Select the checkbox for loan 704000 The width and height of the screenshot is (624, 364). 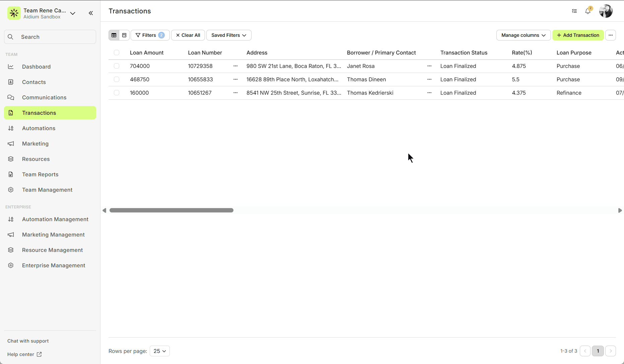coord(117,66)
